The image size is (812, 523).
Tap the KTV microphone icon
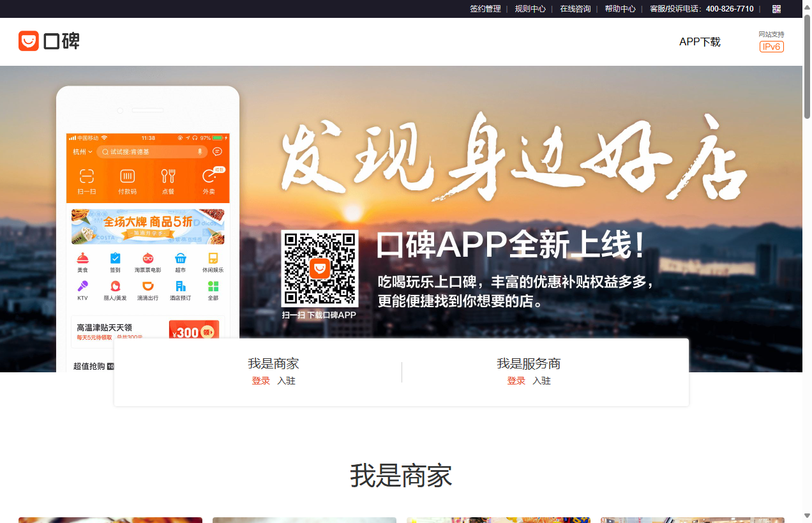[x=82, y=287]
